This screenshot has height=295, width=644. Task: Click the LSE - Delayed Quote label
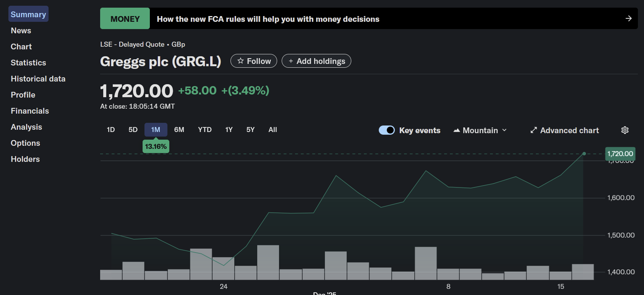click(x=132, y=44)
